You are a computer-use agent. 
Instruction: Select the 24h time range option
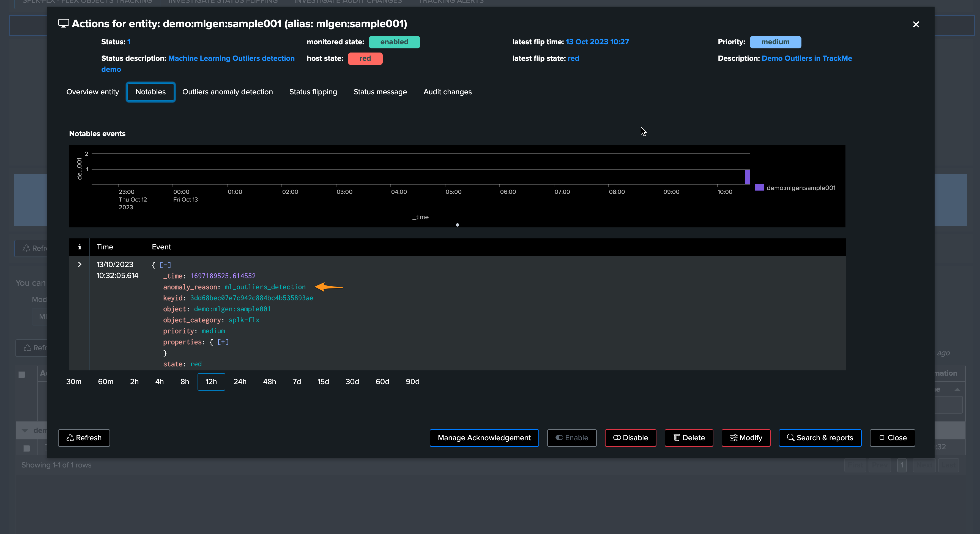(x=240, y=381)
